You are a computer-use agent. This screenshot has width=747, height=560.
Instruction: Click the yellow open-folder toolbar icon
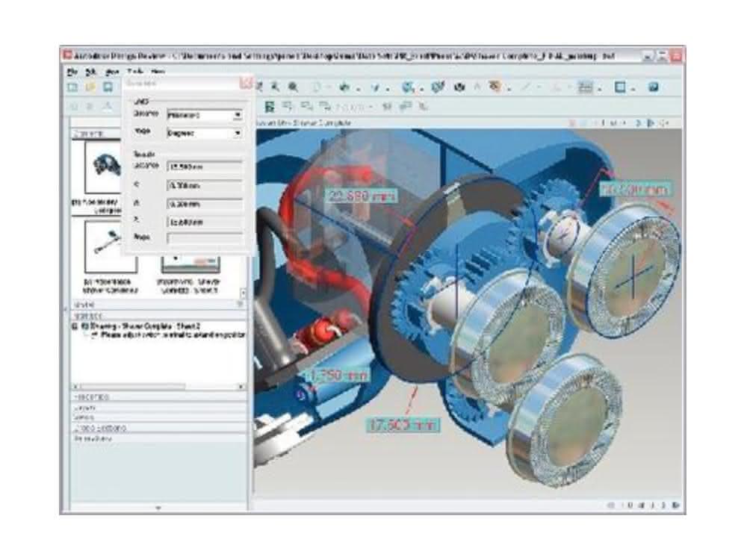(x=90, y=87)
